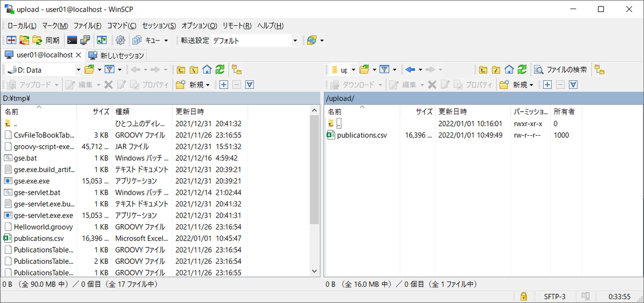This screenshot has height=303, width=644.
Task: Select gse-servlet.bat in local list
Action: (x=37, y=193)
